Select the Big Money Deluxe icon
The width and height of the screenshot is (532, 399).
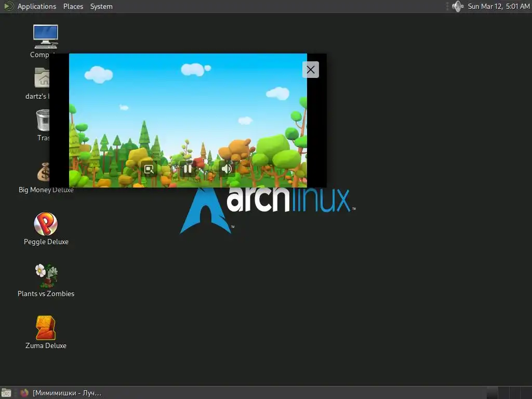coord(44,172)
